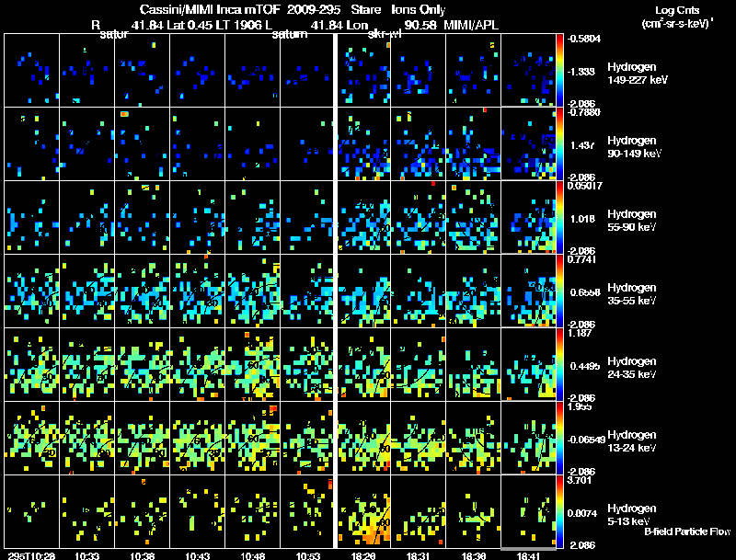736x560 pixels.
Task: Click the 5-13 keV panel above 18:26
Action: pos(363,511)
